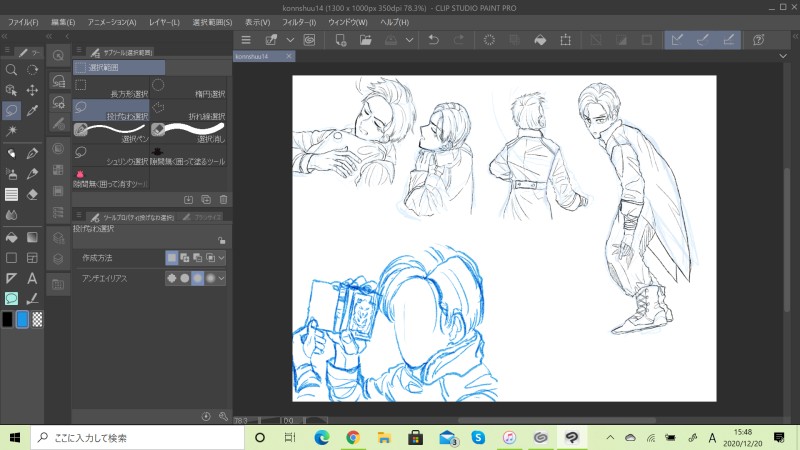
Task: Expand アンチエイリアス options dropdown arrow
Action: click(221, 278)
